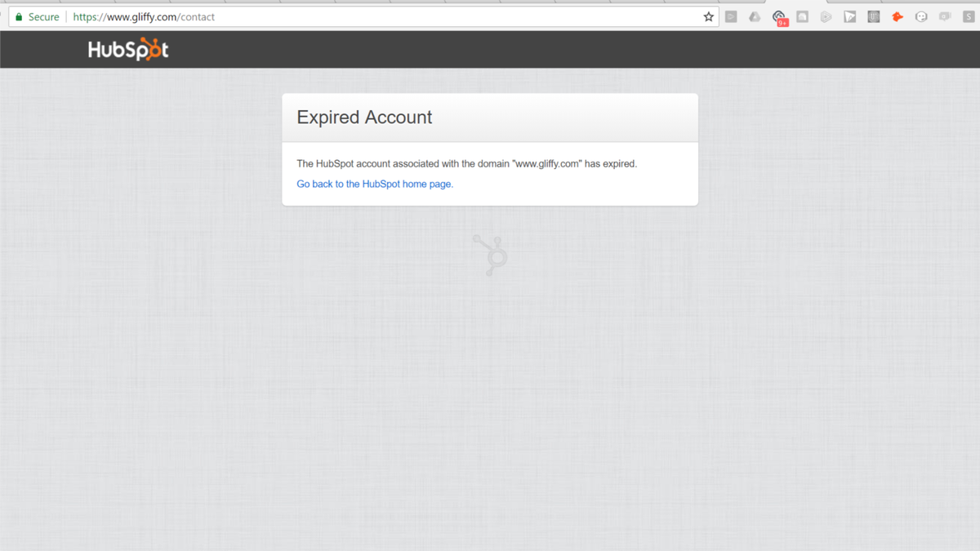Click the UI grid extension icon

[874, 16]
